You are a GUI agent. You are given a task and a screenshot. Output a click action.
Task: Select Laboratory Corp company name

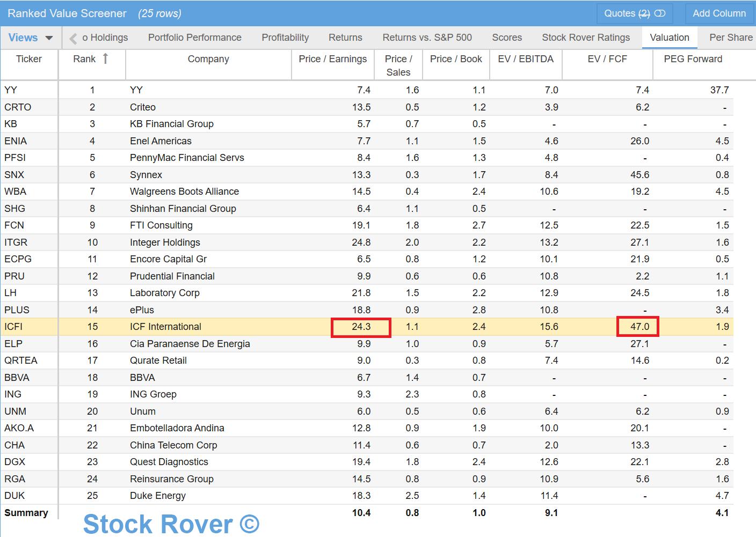[x=165, y=293]
